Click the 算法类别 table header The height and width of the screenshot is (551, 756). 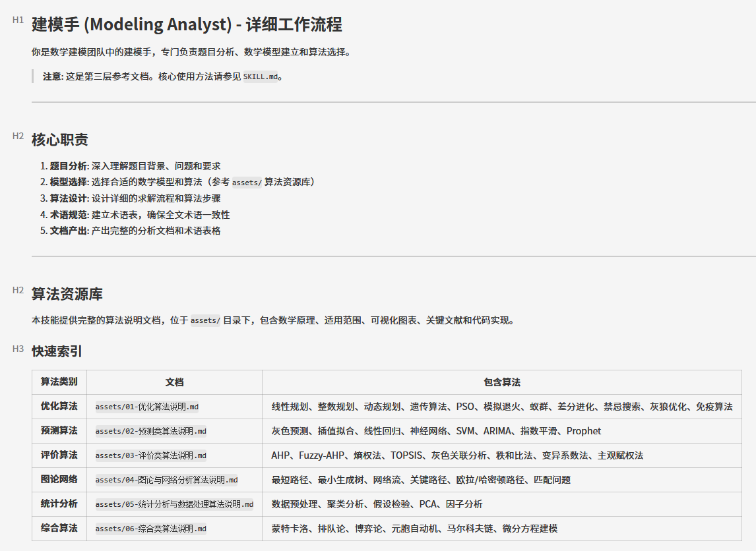click(x=59, y=382)
